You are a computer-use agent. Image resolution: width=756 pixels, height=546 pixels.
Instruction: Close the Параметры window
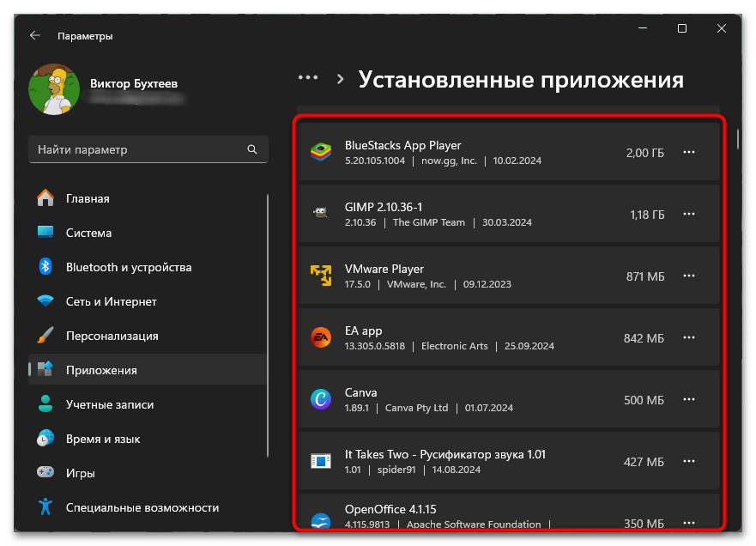pyautogui.click(x=722, y=28)
